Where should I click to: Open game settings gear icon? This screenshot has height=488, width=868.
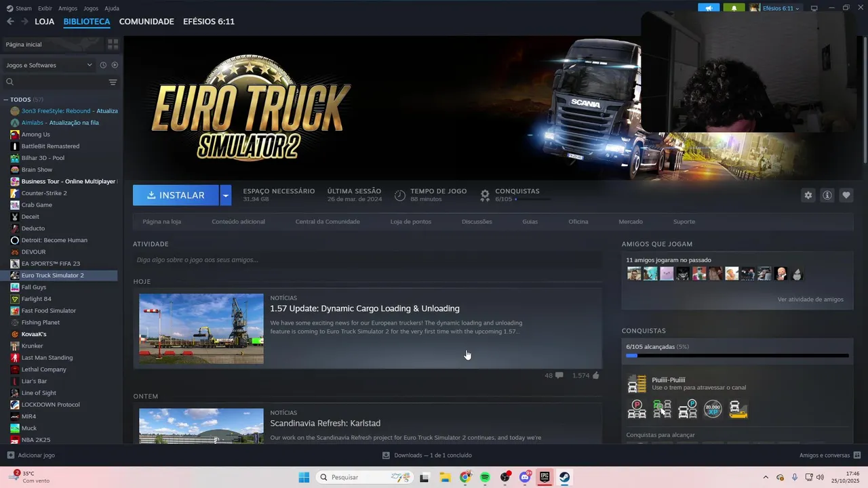click(808, 195)
